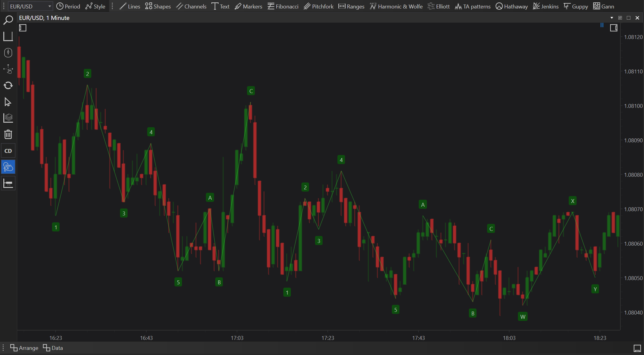Click the Data button
The image size is (644, 355).
[53, 348]
